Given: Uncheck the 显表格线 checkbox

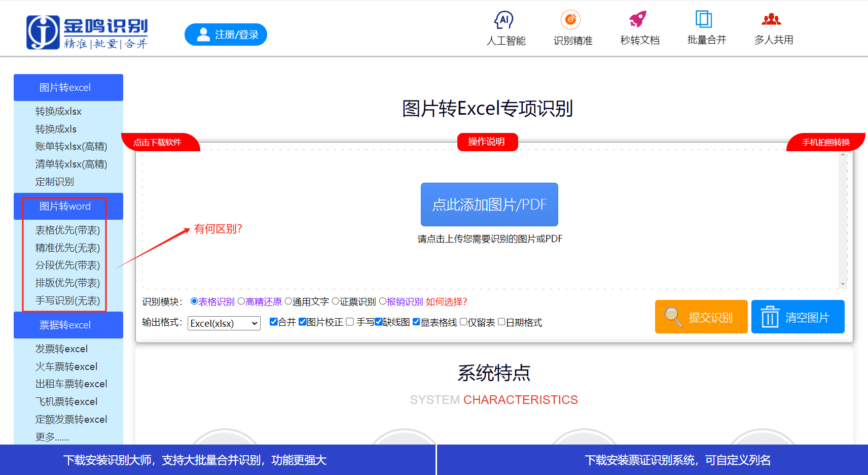Looking at the screenshot, I should tap(416, 322).
